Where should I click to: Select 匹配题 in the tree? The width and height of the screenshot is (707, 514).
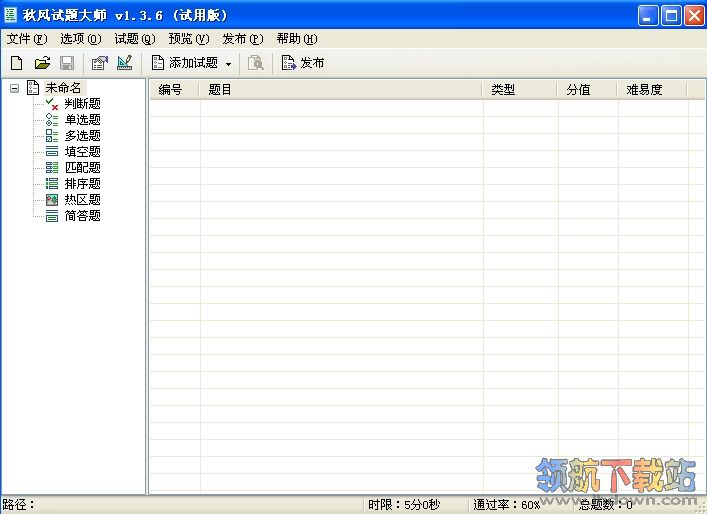(83, 168)
